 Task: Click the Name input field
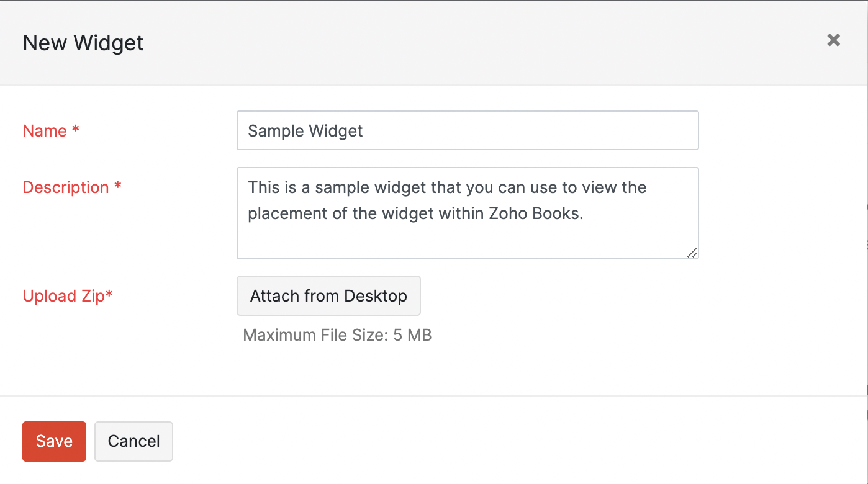tap(467, 130)
